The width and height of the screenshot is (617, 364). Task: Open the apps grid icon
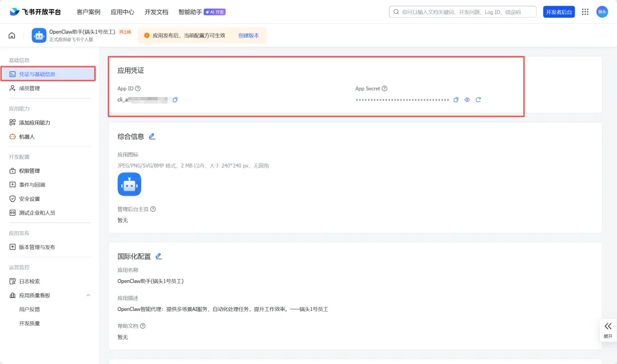pos(585,12)
